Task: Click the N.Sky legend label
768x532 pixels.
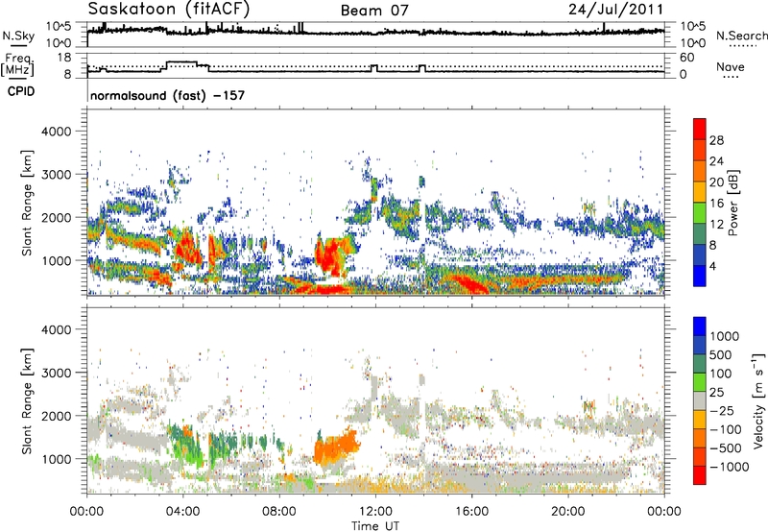Action: [18, 36]
